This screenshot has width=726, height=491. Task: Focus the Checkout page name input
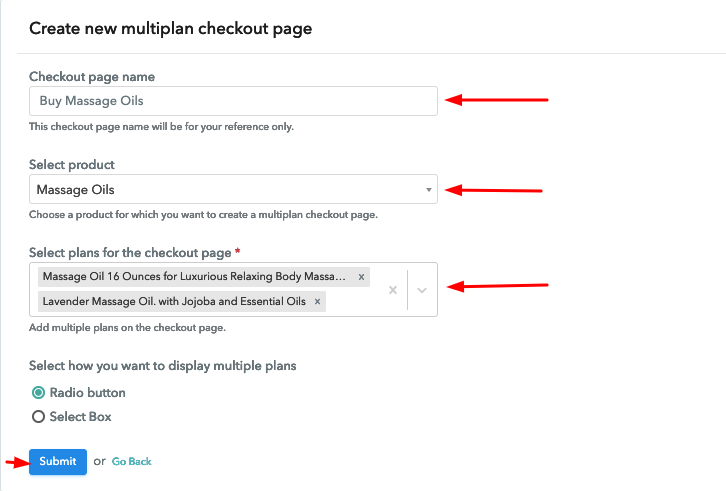pyautogui.click(x=233, y=101)
